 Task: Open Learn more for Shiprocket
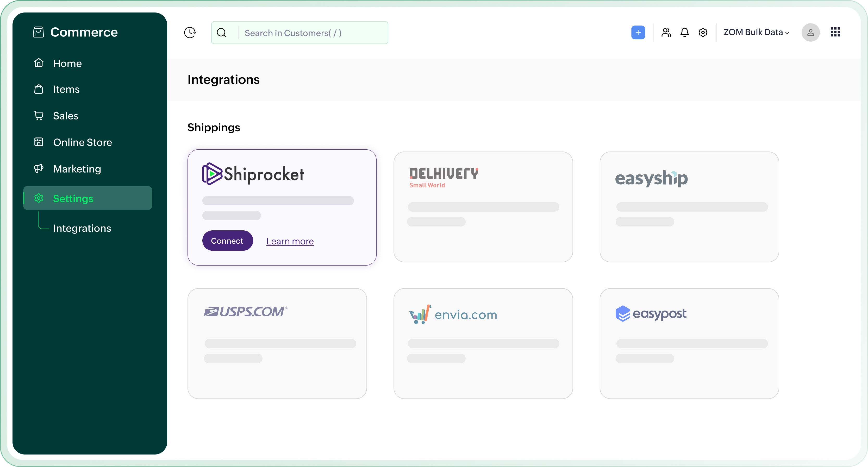[x=290, y=241]
